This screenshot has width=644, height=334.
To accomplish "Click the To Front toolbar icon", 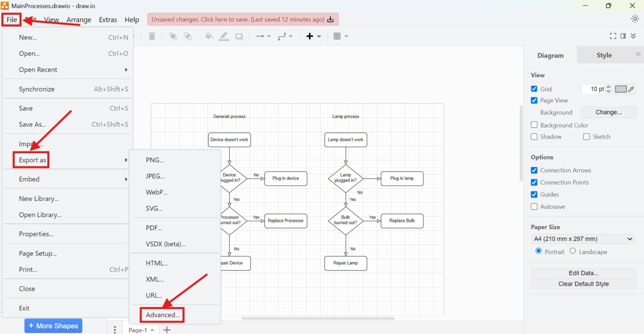I will point(173,36).
